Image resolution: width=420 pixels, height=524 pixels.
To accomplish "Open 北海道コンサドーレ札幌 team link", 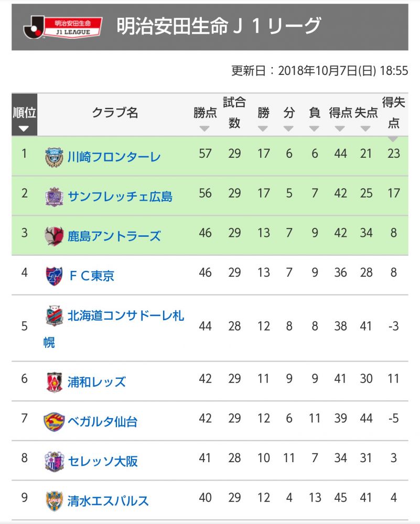I will (125, 316).
